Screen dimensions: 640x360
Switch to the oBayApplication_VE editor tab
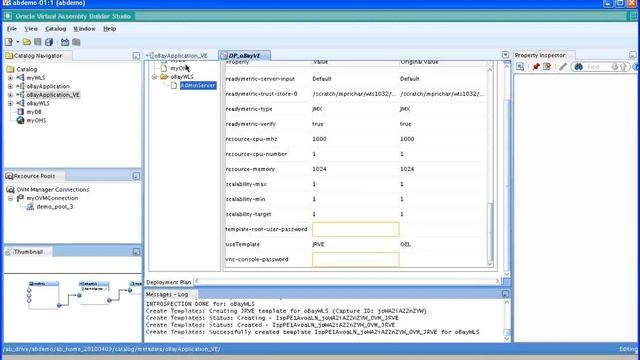point(177,56)
